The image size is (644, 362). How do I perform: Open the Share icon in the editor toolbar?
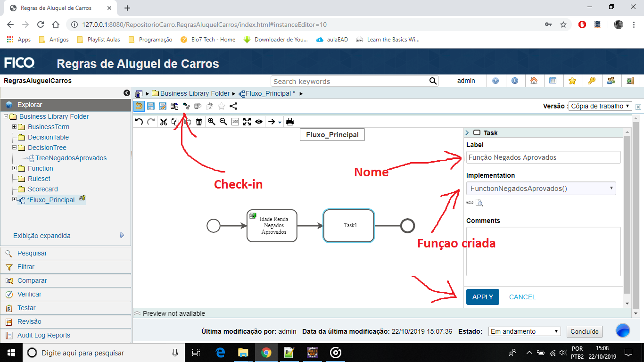click(x=233, y=106)
